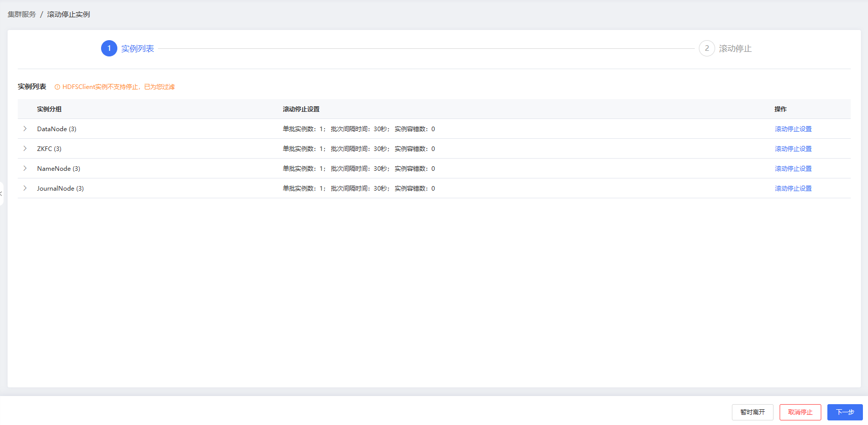Open 滚动停止设置 for JournalNode
Image resolution: width=868 pixels, height=425 pixels.
[x=793, y=189]
